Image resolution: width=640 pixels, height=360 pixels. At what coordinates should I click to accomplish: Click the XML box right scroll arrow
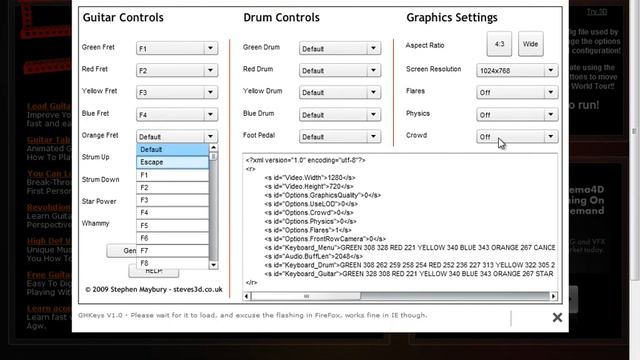553,296
